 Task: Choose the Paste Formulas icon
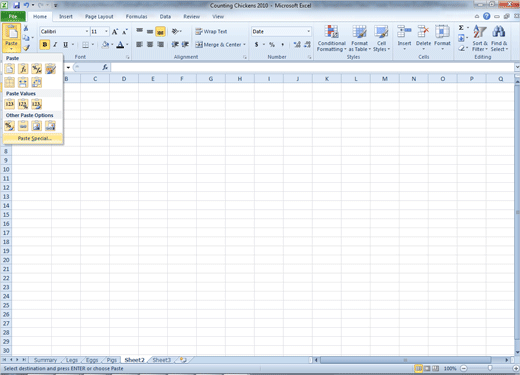23,69
